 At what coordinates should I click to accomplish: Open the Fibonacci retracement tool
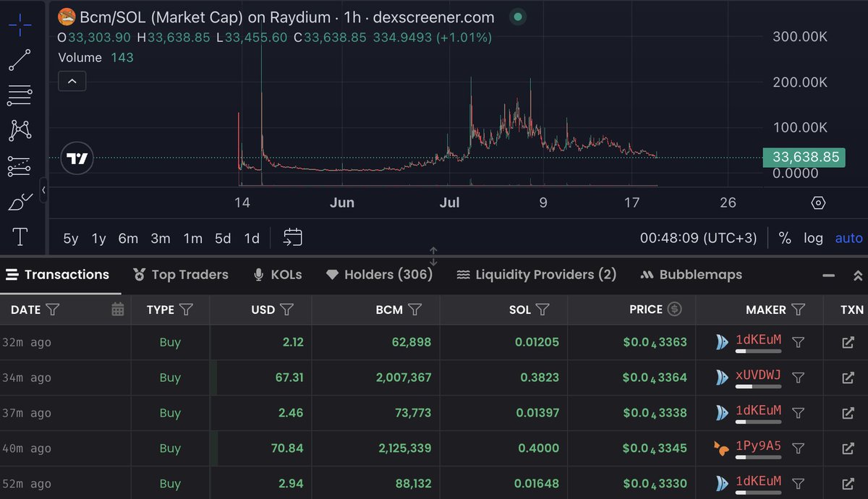click(20, 95)
